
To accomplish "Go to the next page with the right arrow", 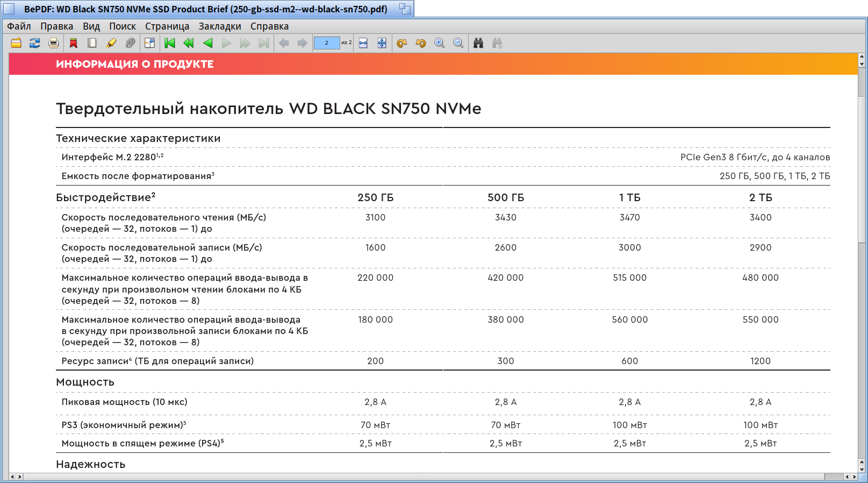I will point(226,43).
